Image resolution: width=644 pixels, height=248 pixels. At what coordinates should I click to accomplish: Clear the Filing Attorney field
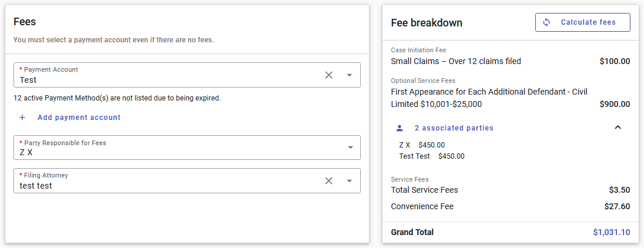328,180
